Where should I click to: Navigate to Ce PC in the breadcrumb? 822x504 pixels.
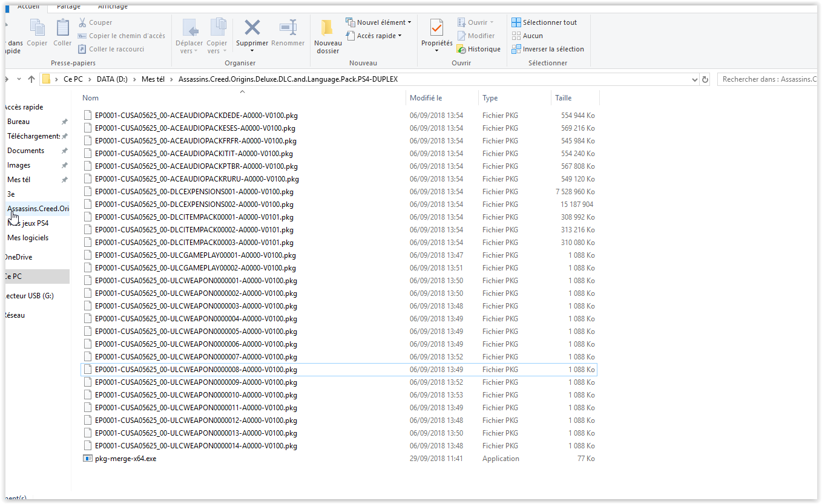tap(73, 79)
